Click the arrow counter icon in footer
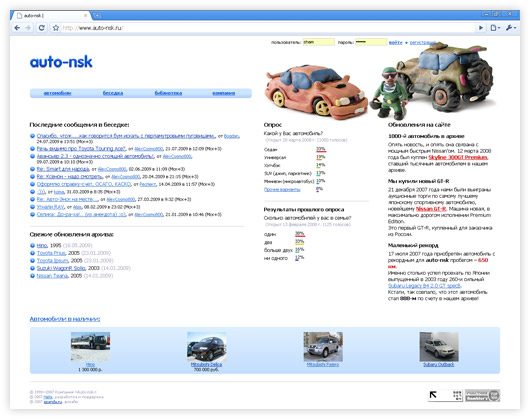This screenshot has width=530, height=420. [x=445, y=395]
